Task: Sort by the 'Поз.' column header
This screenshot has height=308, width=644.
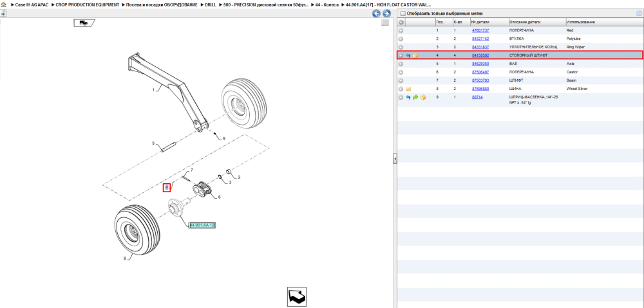Action: [x=444, y=22]
